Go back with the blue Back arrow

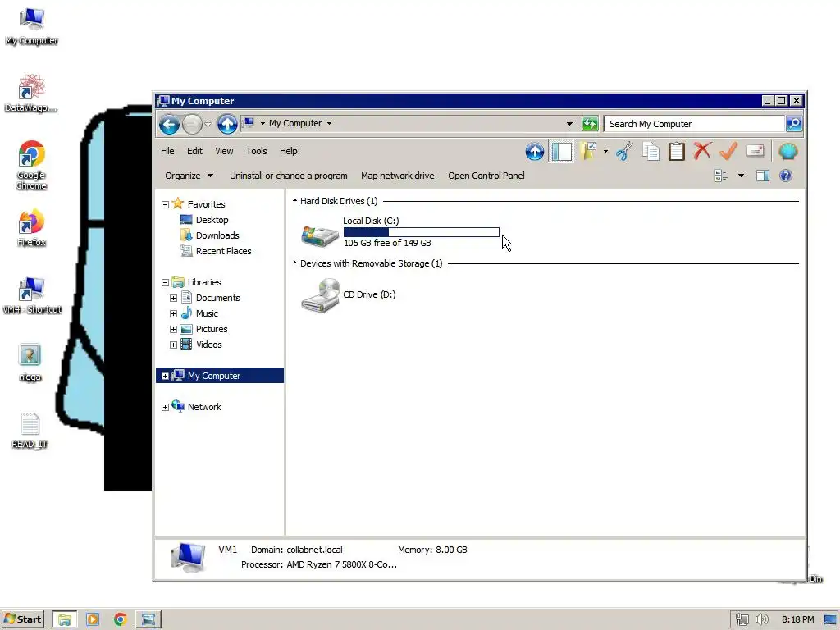click(169, 125)
